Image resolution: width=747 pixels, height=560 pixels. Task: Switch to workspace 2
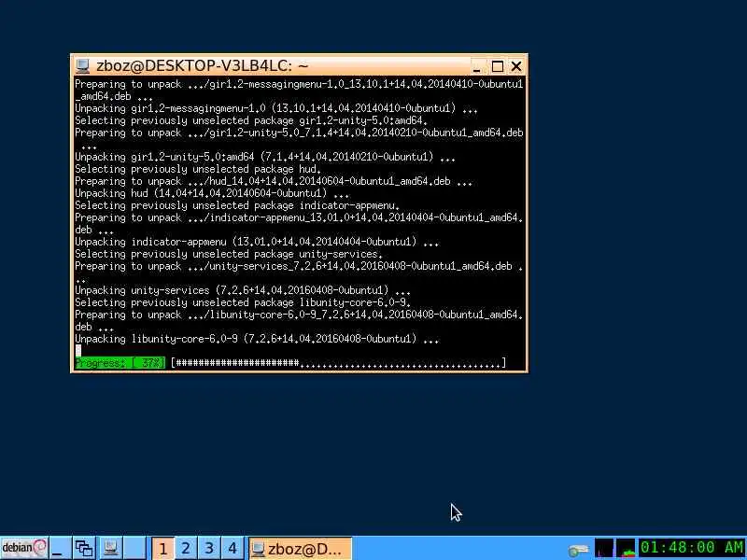click(186, 548)
